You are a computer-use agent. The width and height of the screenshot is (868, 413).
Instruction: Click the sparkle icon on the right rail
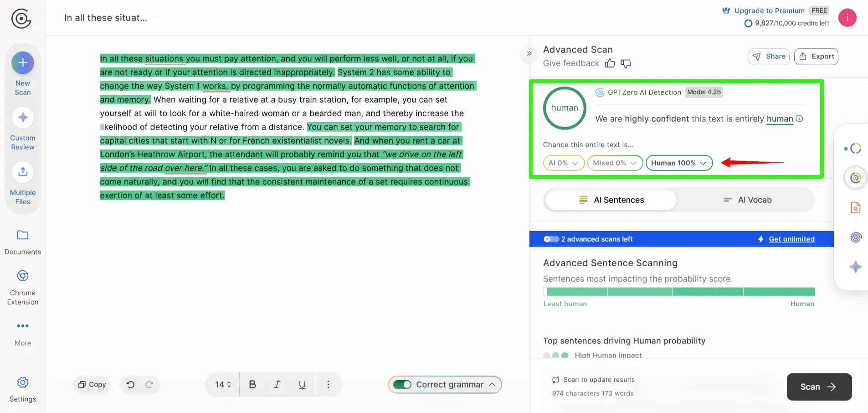pyautogui.click(x=856, y=267)
